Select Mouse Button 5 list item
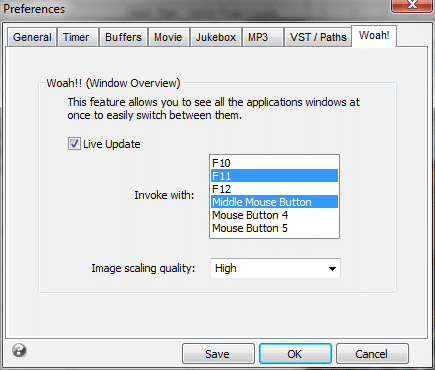The height and width of the screenshot is (370, 435). [x=274, y=228]
